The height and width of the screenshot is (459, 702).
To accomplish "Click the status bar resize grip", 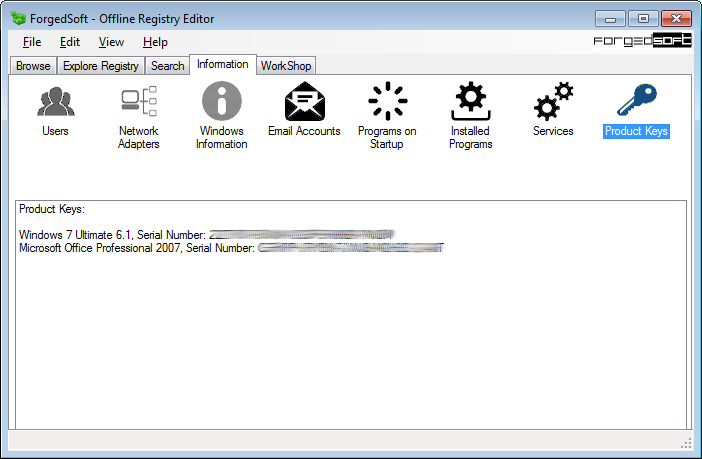I will (x=686, y=443).
